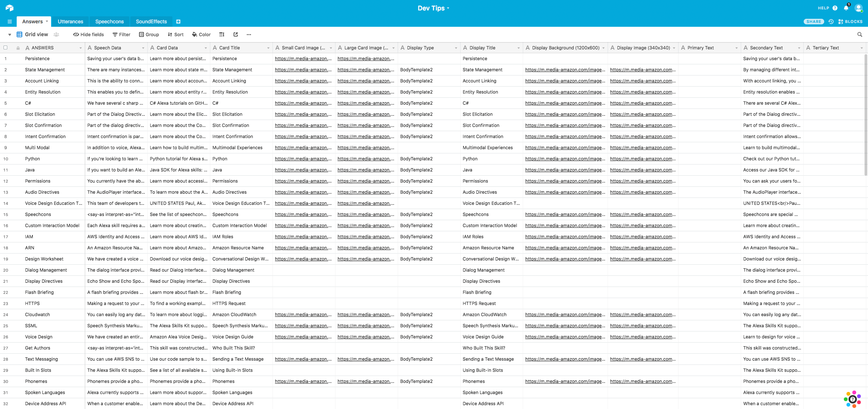Open the row height icon

[x=222, y=34]
